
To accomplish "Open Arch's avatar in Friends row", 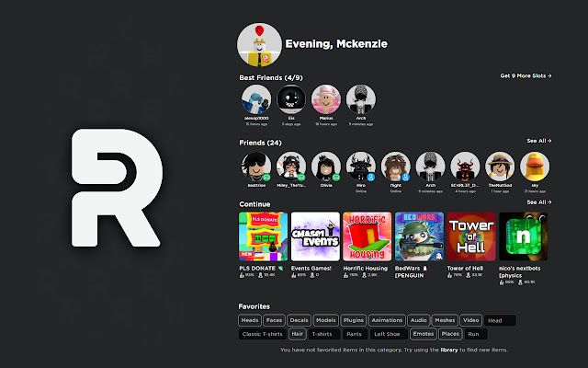I will point(431,167).
